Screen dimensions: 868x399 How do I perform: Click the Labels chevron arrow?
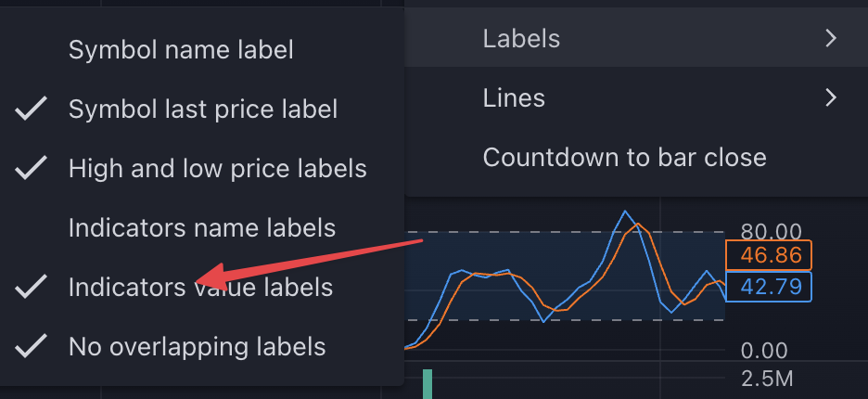(x=831, y=39)
